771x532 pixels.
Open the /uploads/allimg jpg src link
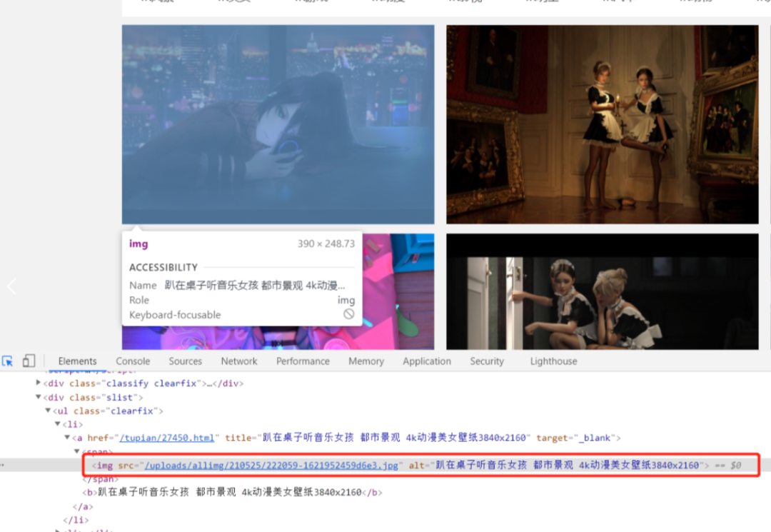coord(271,465)
